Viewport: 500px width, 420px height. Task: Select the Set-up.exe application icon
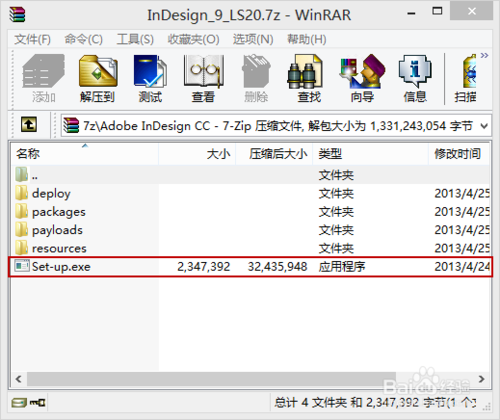pos(22,266)
